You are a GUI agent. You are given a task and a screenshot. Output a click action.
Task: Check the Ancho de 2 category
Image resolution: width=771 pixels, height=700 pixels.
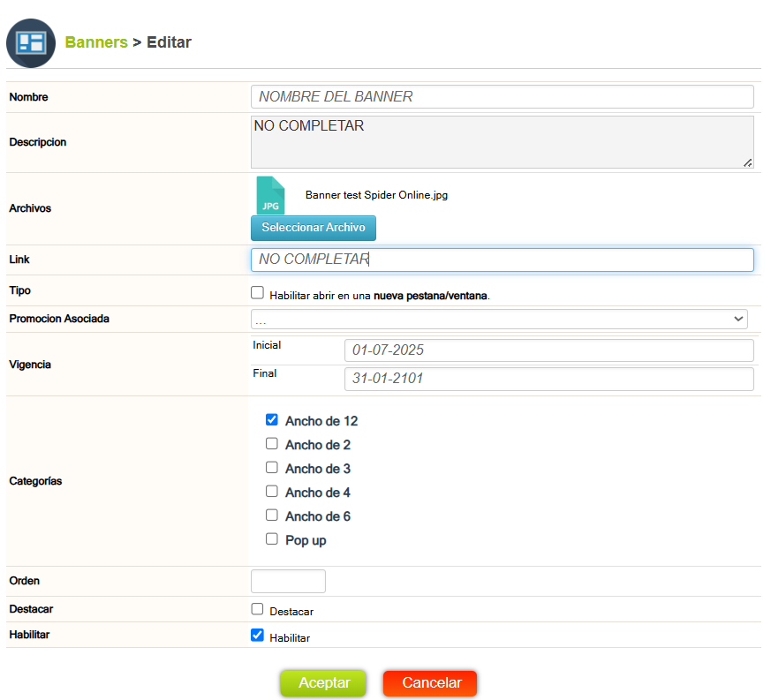[x=272, y=444]
